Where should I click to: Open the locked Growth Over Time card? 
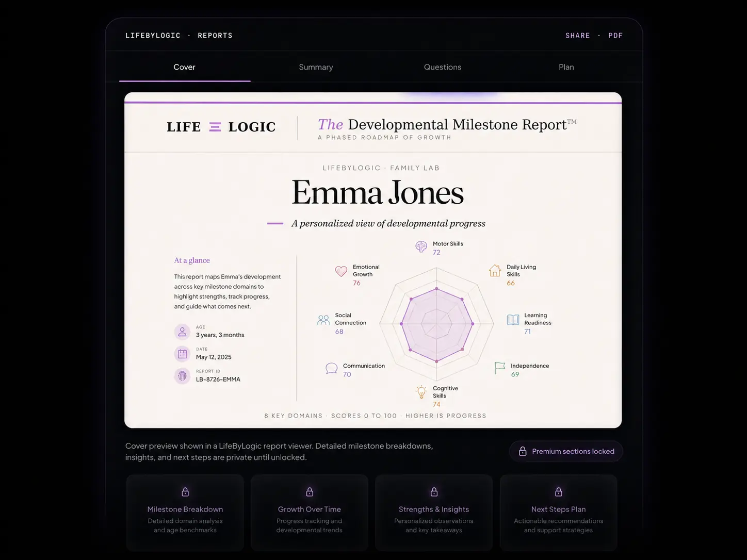[x=310, y=513]
